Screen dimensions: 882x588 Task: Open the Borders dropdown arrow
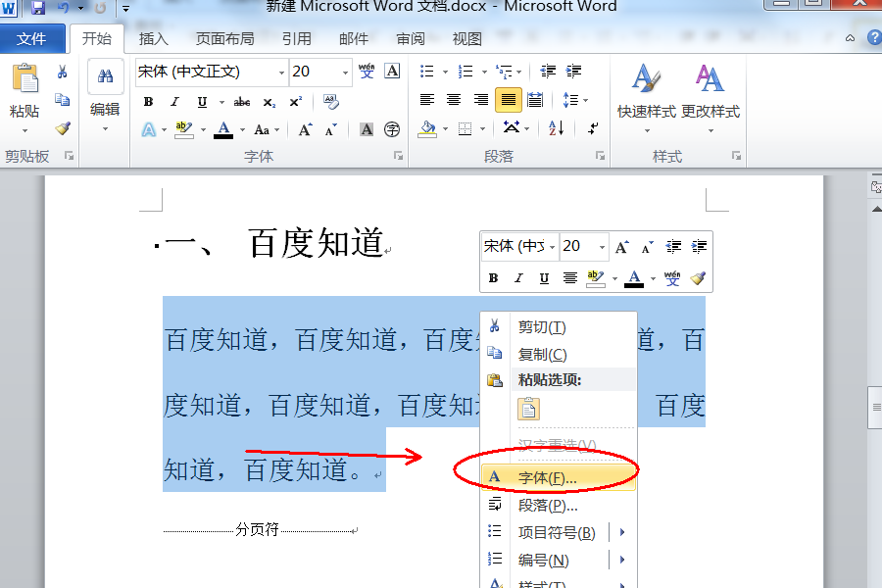pos(482,129)
